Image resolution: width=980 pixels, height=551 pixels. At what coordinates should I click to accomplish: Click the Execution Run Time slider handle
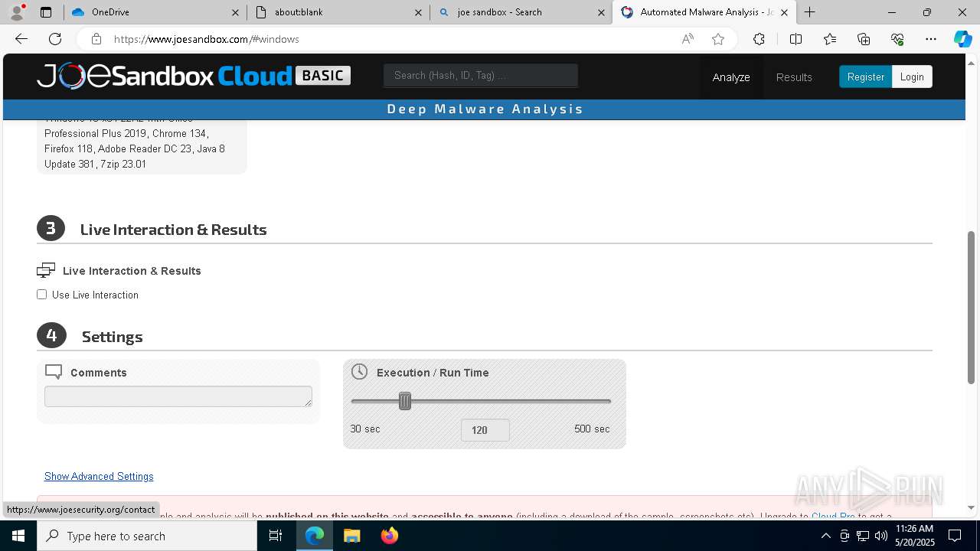tap(405, 401)
